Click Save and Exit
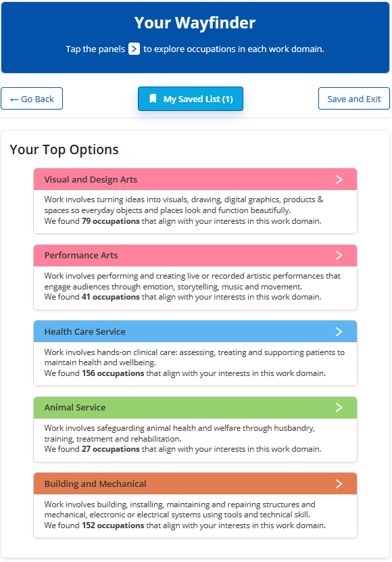Viewport: 392px width, 562px height. pyautogui.click(x=353, y=98)
